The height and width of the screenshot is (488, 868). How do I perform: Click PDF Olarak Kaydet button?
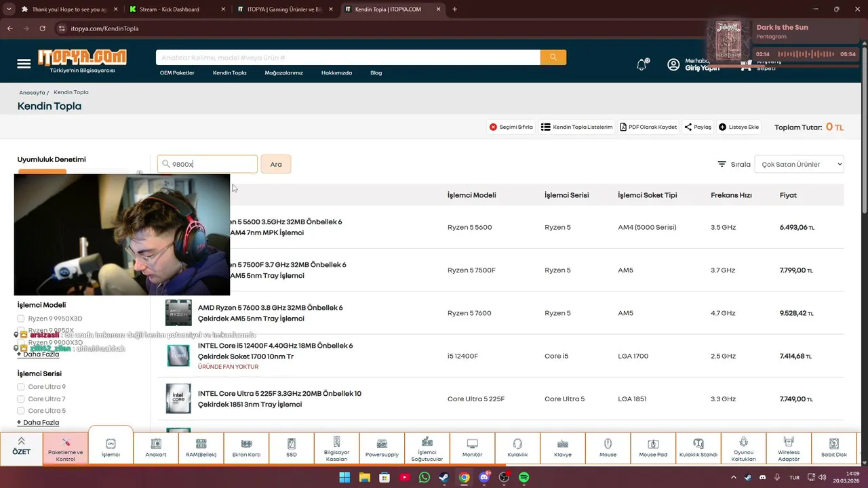point(648,127)
